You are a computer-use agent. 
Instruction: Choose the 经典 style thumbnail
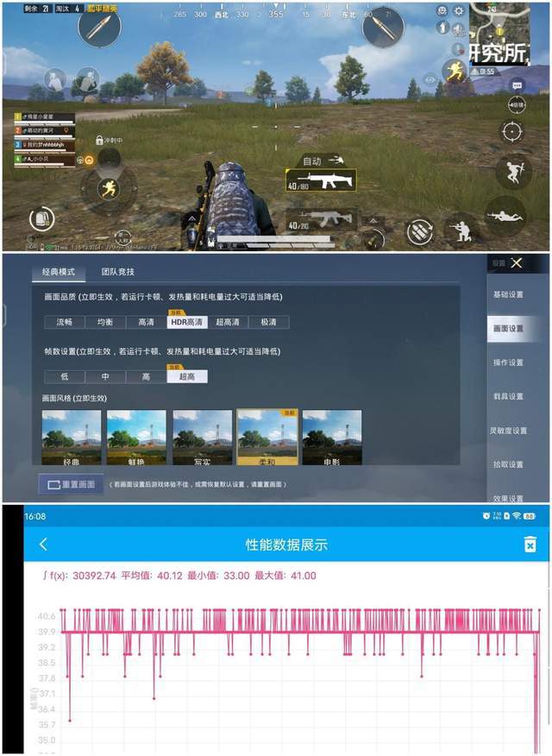[x=72, y=438]
